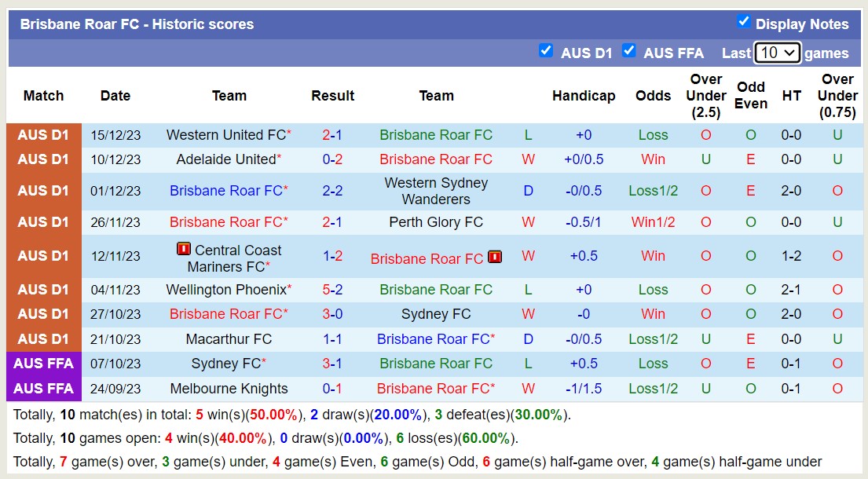Viewport: 868px width, 479px height.
Task: Open the Wellington Phoenix team page
Action: click(x=225, y=289)
